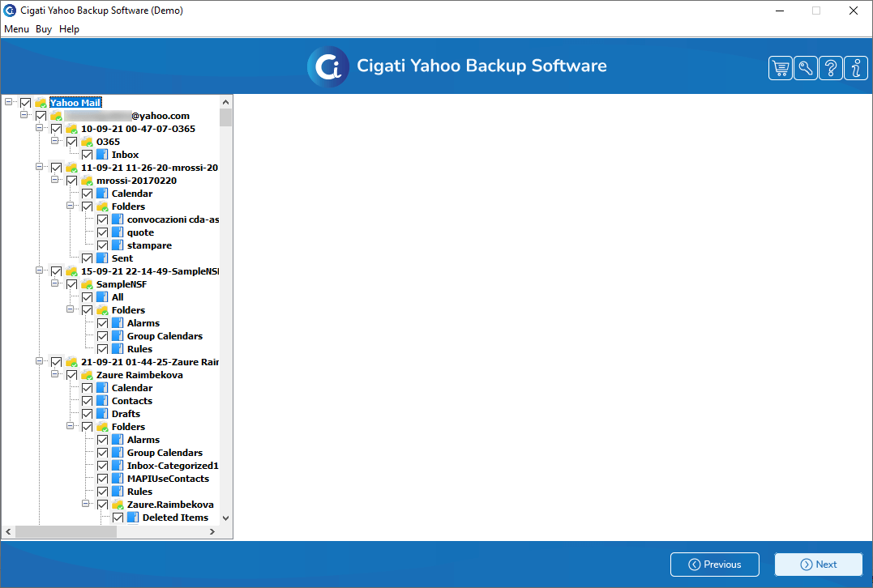Select the Group Calendars row under SampleNSF

[x=165, y=336]
